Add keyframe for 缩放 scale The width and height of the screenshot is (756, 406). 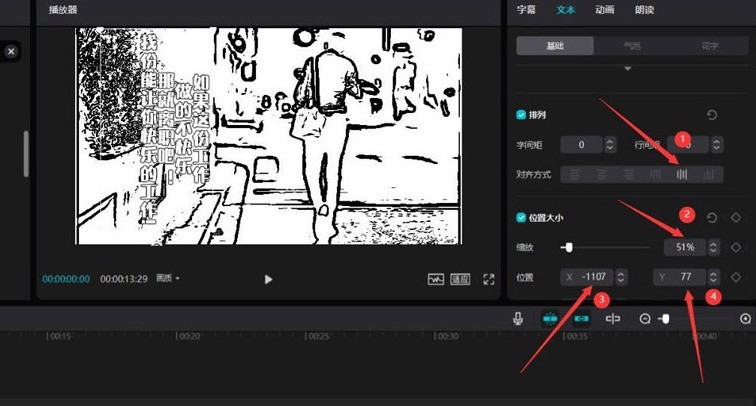tap(736, 247)
